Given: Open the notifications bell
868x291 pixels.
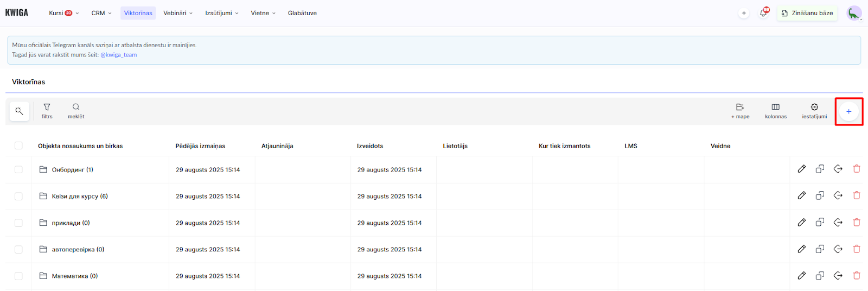Looking at the screenshot, I should (x=763, y=13).
